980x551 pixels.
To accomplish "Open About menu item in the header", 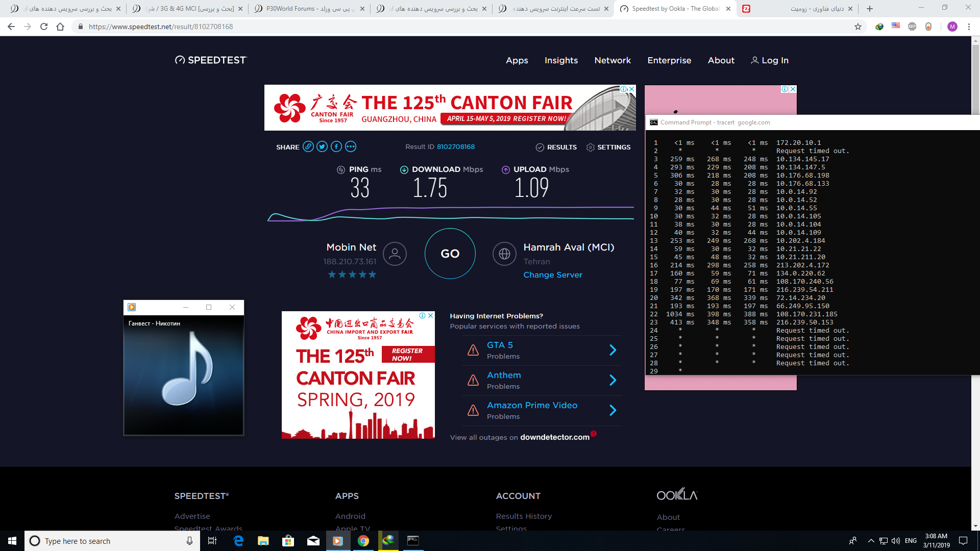I will point(721,60).
